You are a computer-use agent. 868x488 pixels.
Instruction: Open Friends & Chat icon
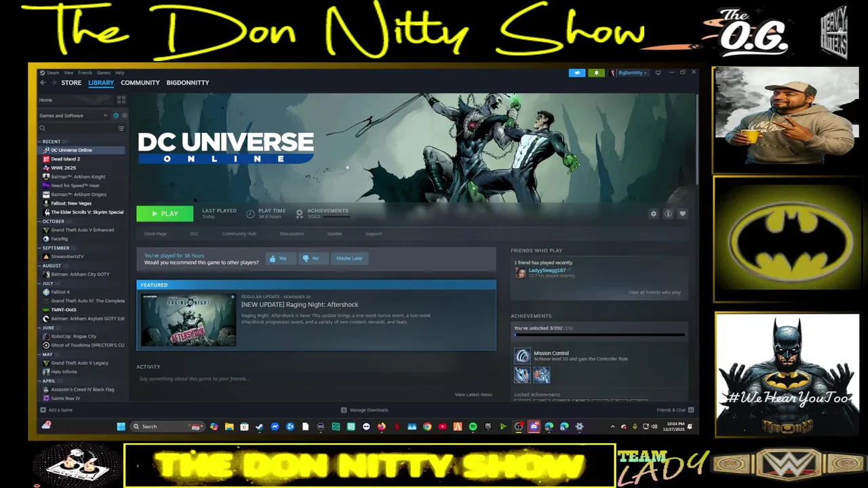[x=691, y=410]
